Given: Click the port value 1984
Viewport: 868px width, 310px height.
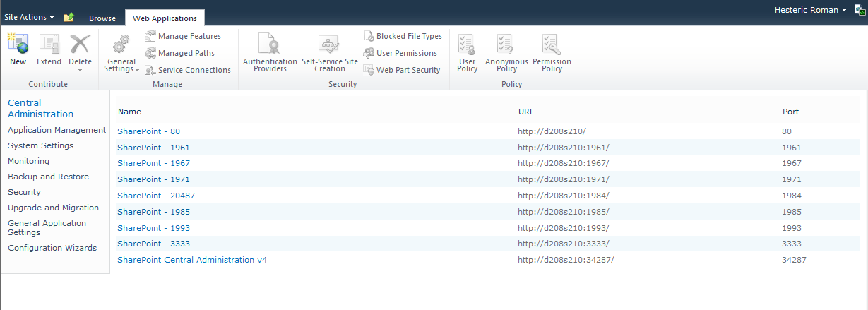Looking at the screenshot, I should 792,196.
